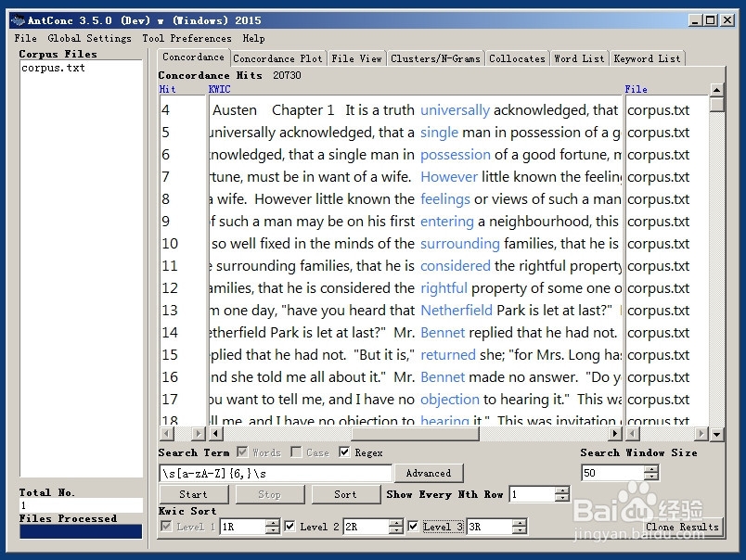The image size is (746, 560).
Task: Click the Stop button
Action: (270, 494)
